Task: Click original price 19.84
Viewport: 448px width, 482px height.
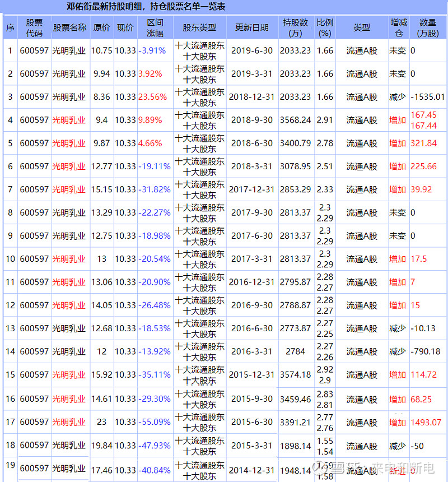Action: click(x=101, y=446)
